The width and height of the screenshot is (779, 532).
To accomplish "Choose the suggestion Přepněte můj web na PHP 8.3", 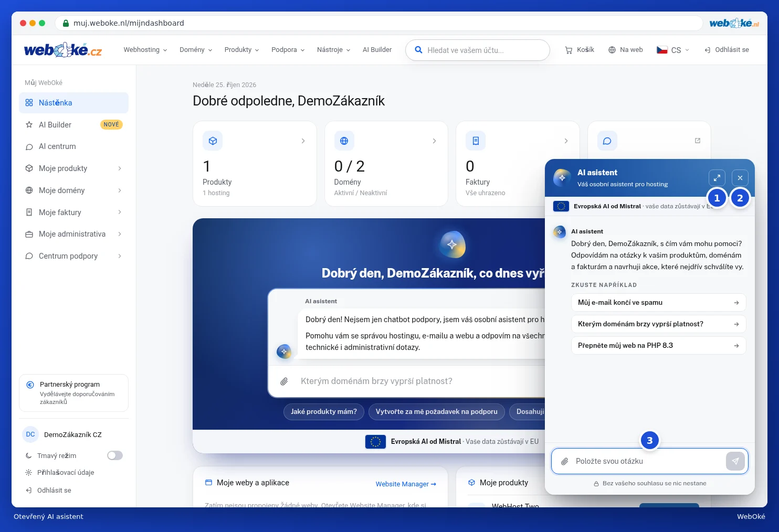I will [x=658, y=346].
